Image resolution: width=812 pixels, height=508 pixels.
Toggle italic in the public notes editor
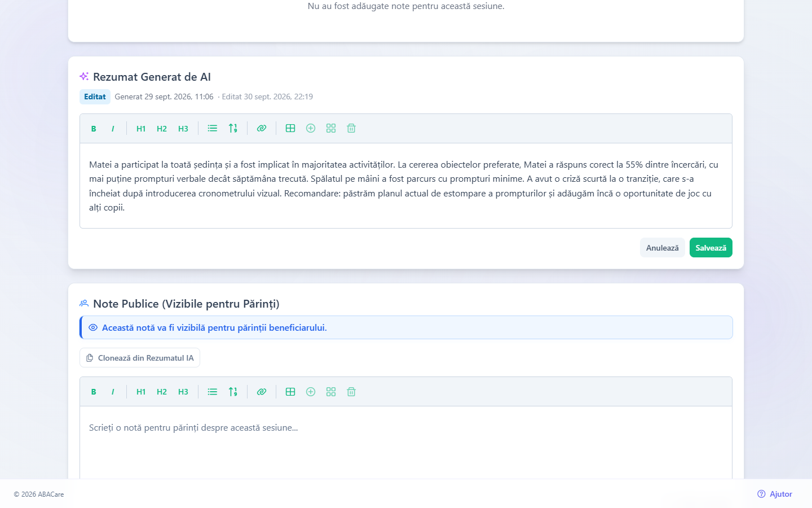point(113,392)
